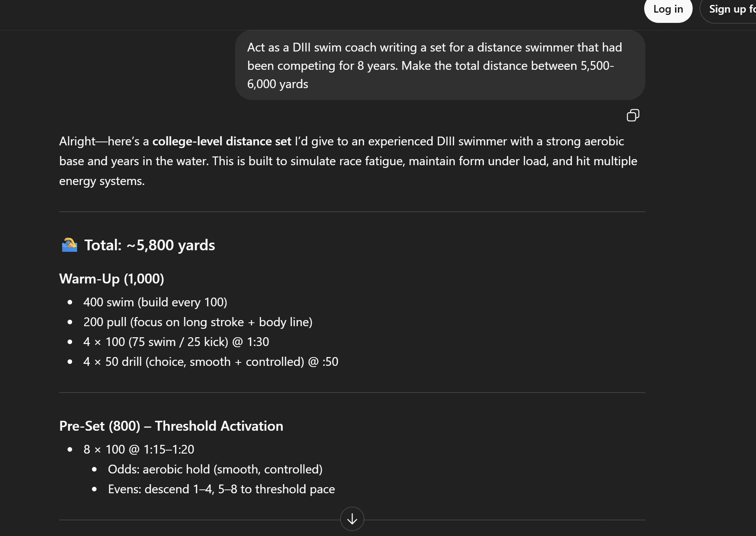Click the "Pre-Set (800) – Threshold Activation" heading
The width and height of the screenshot is (756, 536).
[x=171, y=426]
